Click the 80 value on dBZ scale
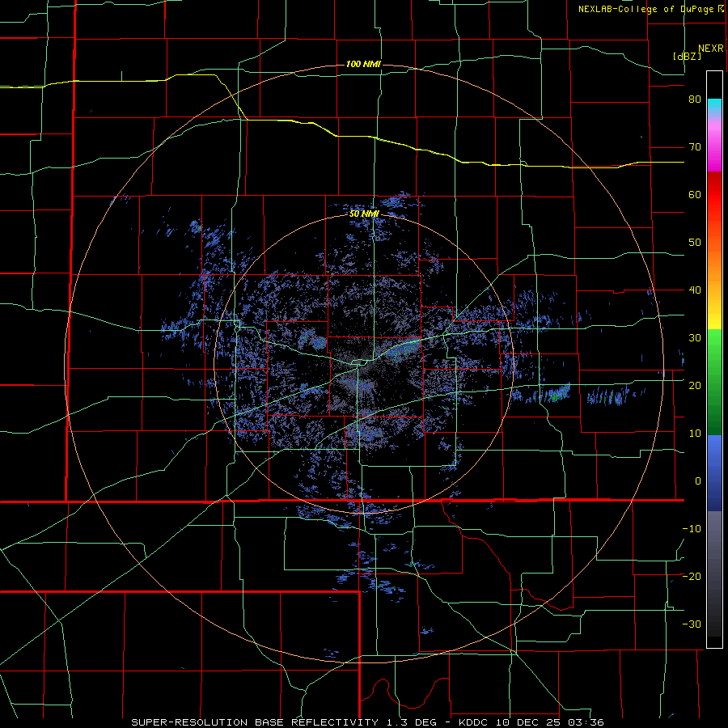Image resolution: width=728 pixels, height=728 pixels. click(695, 99)
